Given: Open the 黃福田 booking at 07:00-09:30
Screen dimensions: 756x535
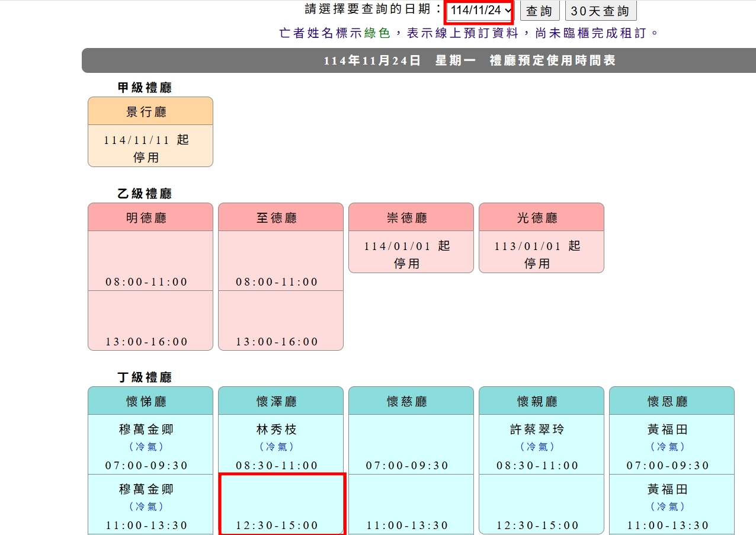Looking at the screenshot, I should (671, 444).
